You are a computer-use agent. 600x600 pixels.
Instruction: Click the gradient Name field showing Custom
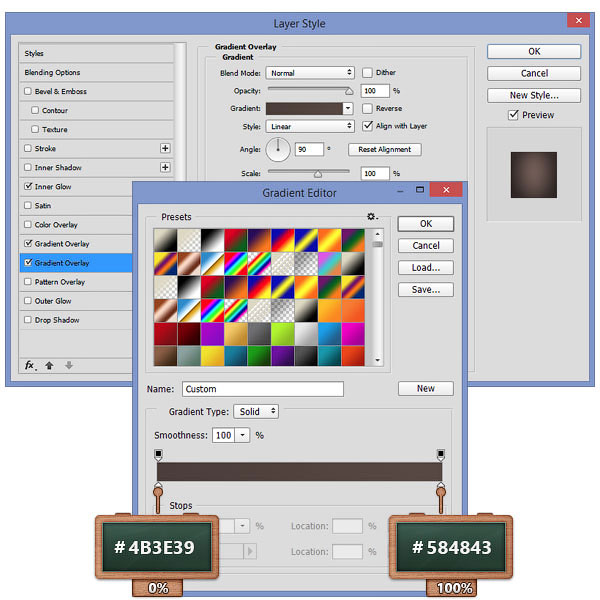pos(262,389)
